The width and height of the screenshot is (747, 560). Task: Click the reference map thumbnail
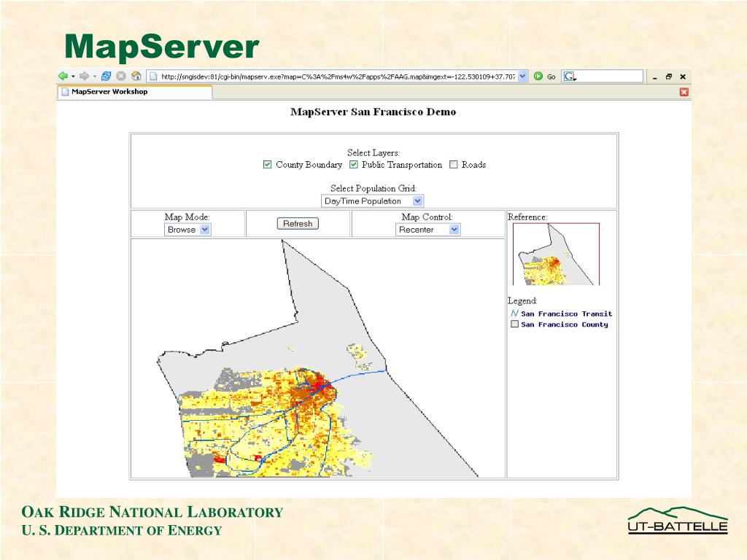[x=556, y=254]
